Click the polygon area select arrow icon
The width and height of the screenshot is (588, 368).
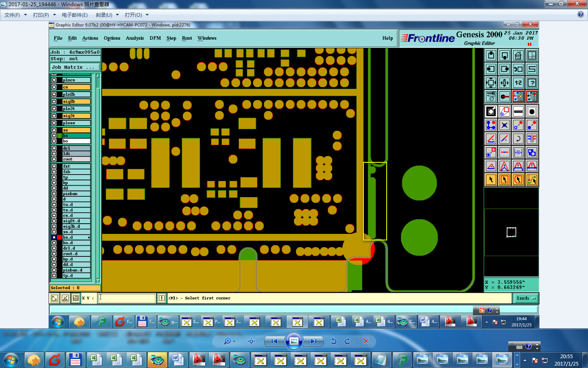tap(518, 180)
